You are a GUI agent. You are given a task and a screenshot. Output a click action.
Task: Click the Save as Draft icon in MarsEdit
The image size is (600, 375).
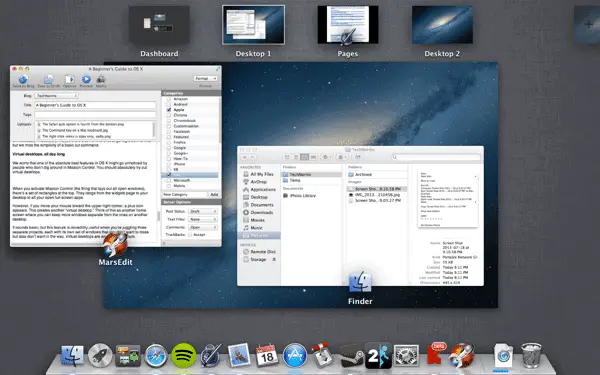(x=48, y=79)
